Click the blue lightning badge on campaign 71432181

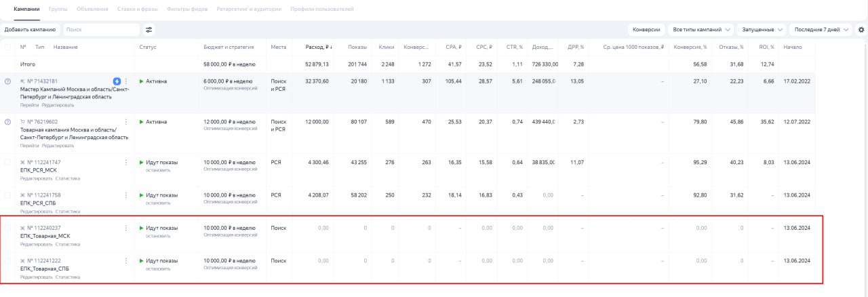[117, 81]
